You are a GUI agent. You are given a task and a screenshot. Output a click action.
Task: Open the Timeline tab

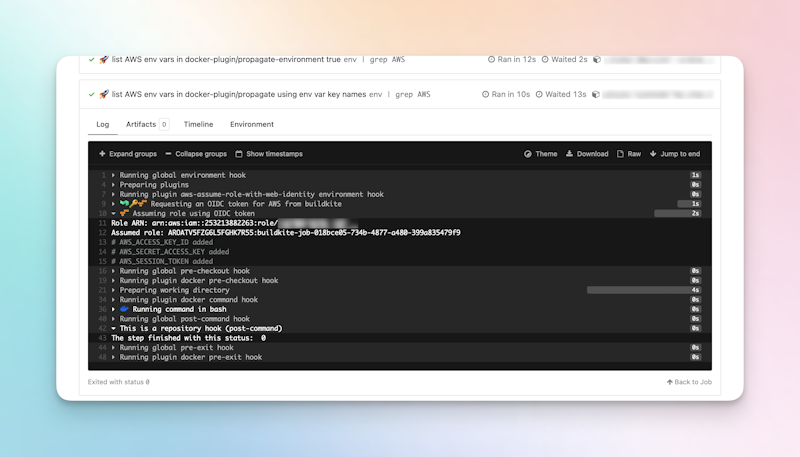point(198,124)
